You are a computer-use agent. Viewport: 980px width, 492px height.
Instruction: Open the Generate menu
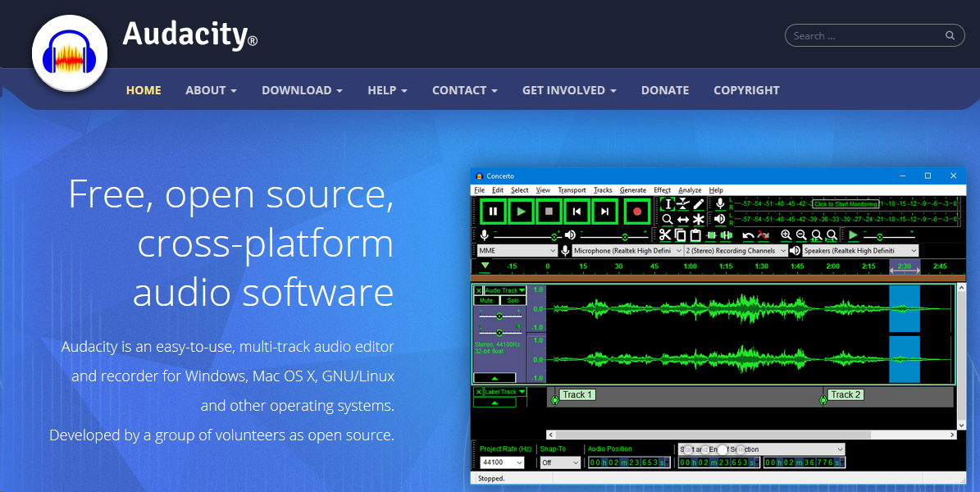[633, 190]
